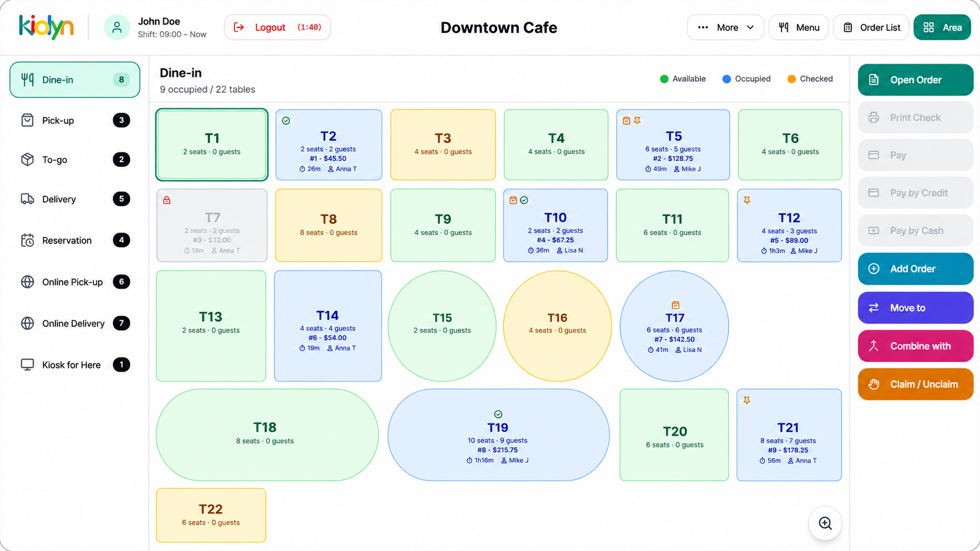Select round table T15
Image resolution: width=980 pixels, height=551 pixels.
(442, 326)
